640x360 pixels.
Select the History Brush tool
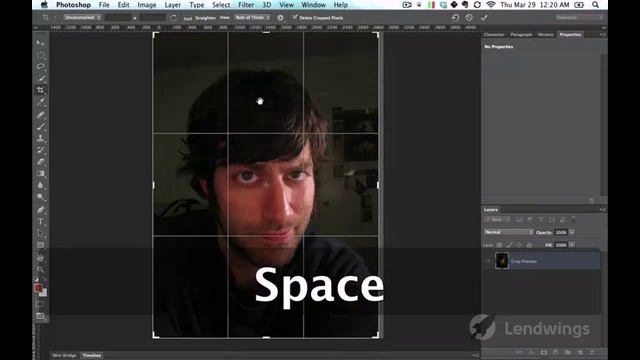40,151
